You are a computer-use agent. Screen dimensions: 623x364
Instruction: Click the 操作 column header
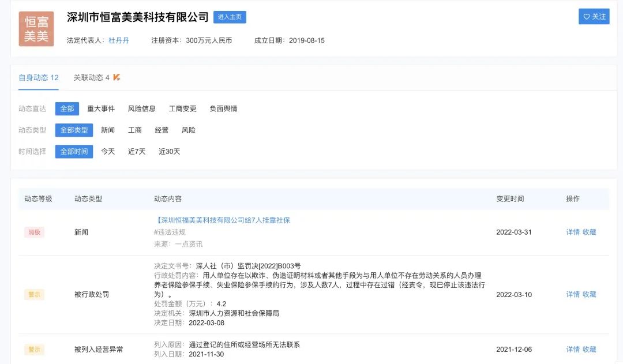click(573, 198)
